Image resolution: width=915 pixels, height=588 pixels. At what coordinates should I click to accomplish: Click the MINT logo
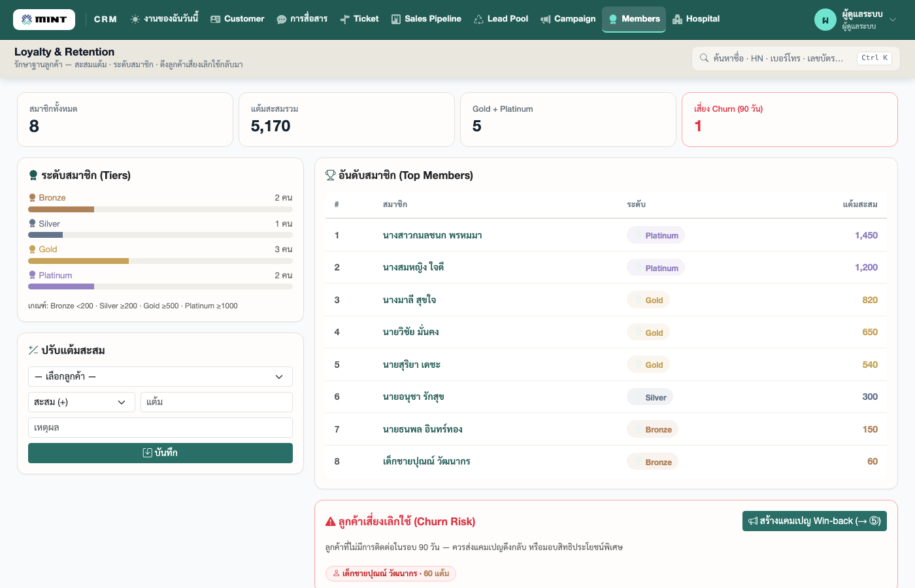[x=44, y=20]
